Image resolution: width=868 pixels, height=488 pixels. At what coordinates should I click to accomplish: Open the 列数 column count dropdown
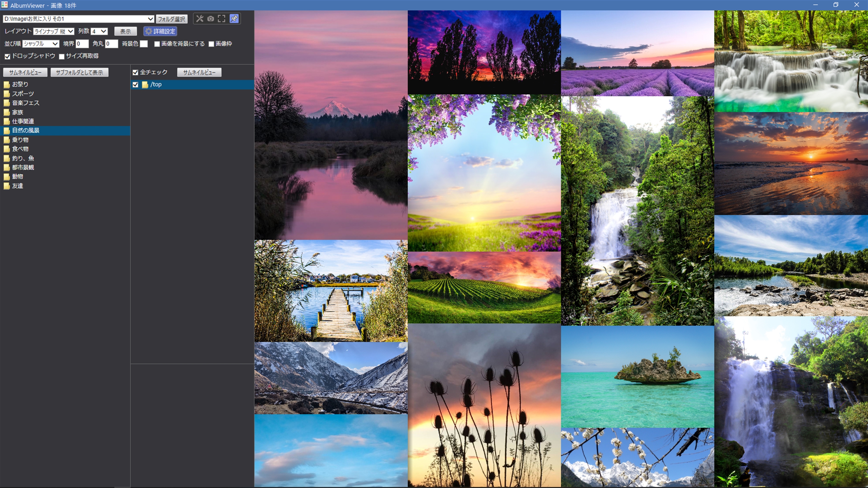99,31
